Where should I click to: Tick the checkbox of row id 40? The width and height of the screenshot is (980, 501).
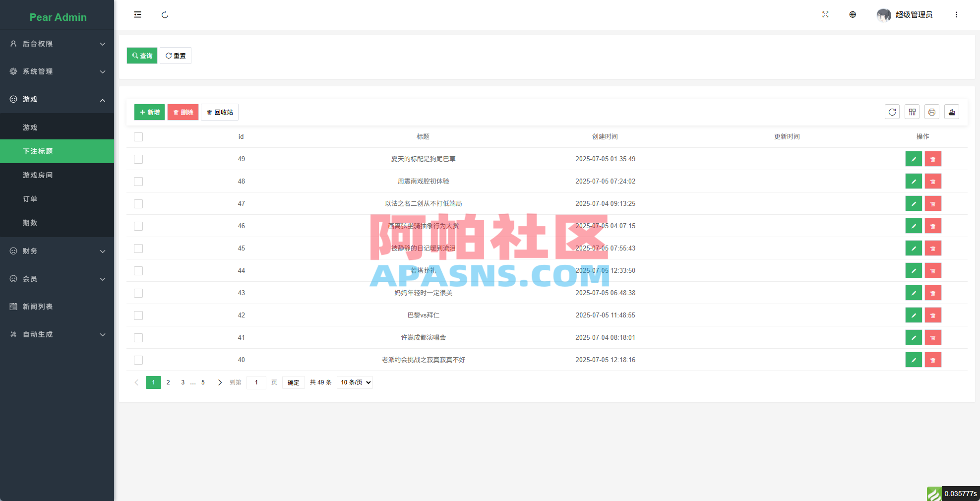tap(138, 360)
